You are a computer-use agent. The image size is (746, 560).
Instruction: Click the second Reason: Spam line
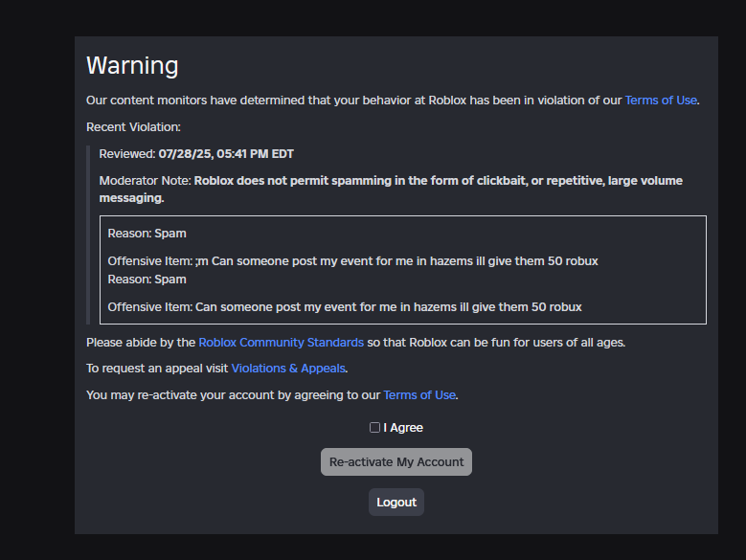click(147, 280)
